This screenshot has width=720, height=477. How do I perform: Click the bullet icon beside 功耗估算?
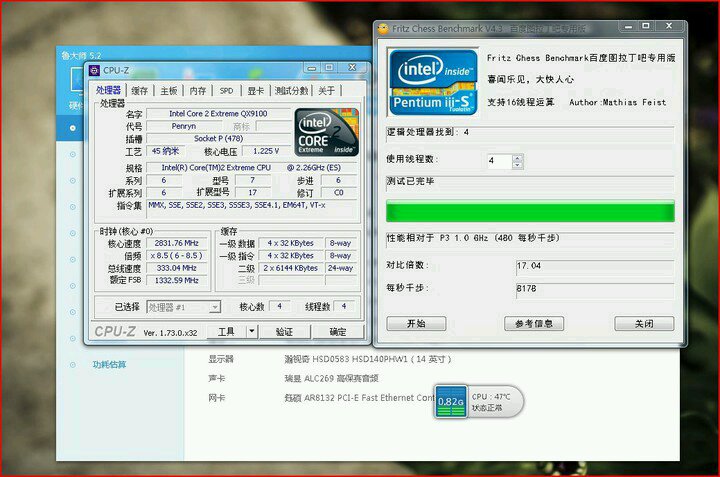(73, 365)
